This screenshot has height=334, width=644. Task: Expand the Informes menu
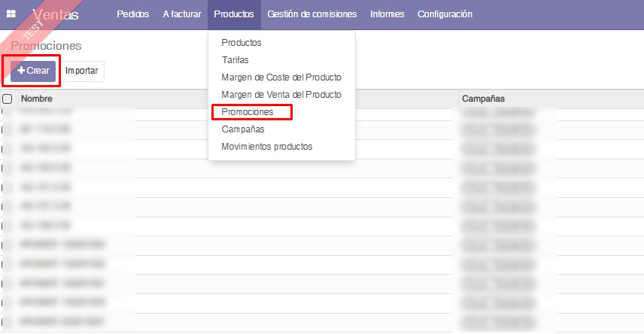point(387,14)
